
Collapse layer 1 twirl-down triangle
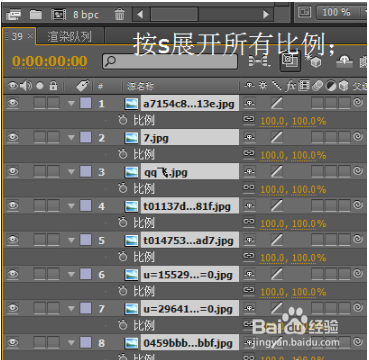[x=71, y=104]
